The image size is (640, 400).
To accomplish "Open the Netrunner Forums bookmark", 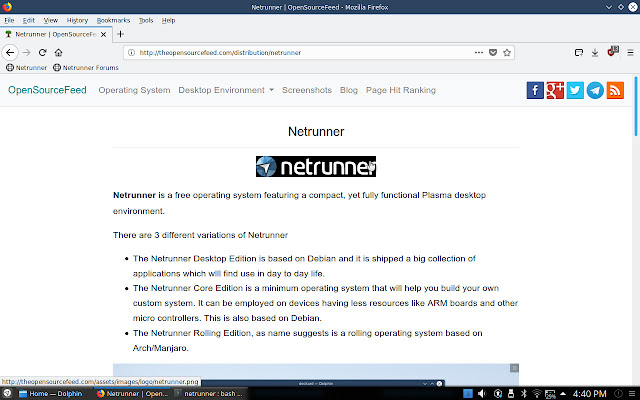I will pos(86,67).
